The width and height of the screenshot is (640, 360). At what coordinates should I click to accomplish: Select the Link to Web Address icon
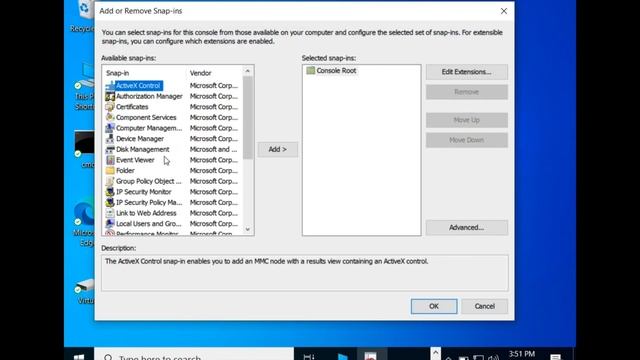(110, 213)
